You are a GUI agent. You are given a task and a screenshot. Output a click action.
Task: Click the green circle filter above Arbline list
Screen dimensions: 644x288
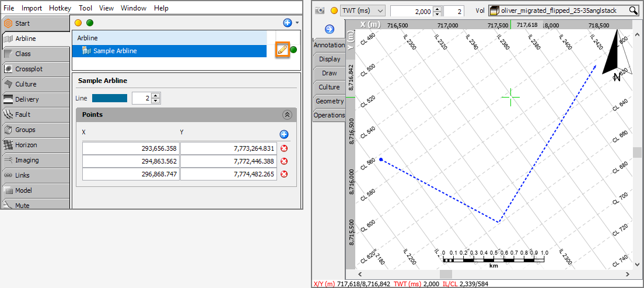click(89, 23)
